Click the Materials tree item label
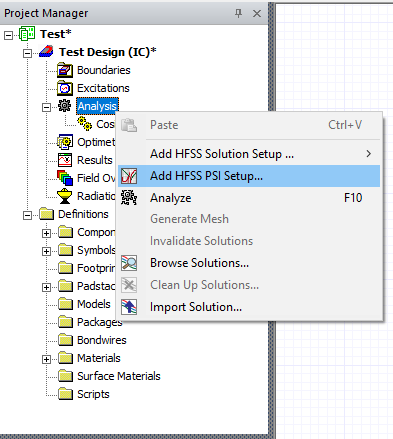The image size is (393, 439). tap(99, 358)
